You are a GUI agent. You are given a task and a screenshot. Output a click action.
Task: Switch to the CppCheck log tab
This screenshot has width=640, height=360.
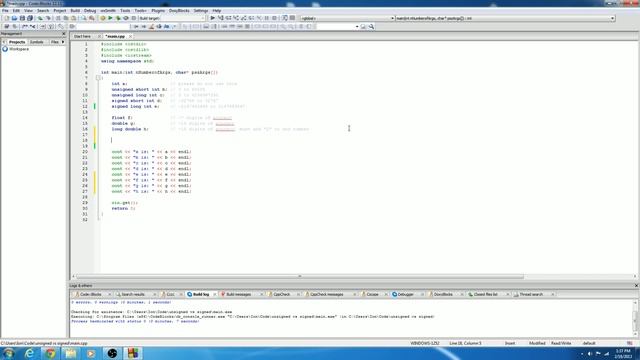pos(282,294)
